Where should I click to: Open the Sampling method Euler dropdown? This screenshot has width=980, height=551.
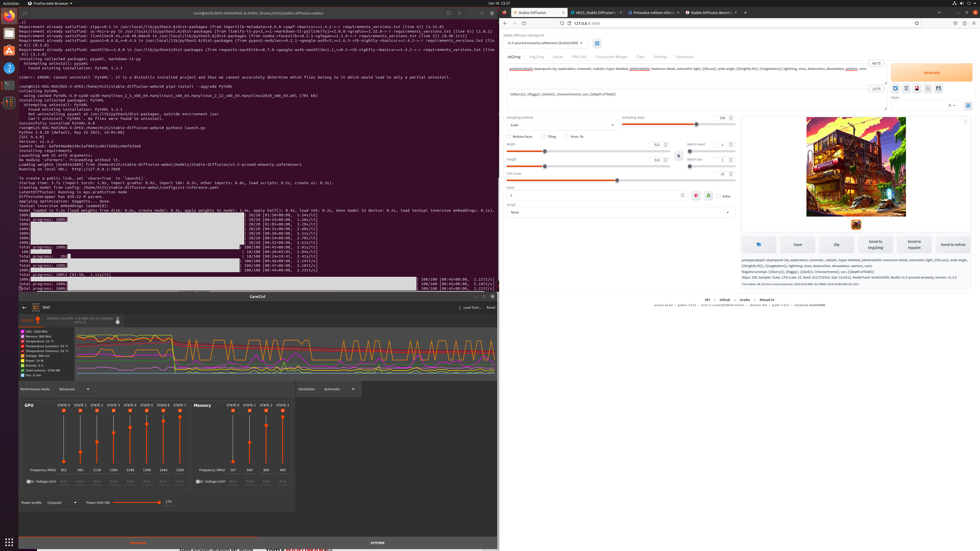[x=563, y=125]
